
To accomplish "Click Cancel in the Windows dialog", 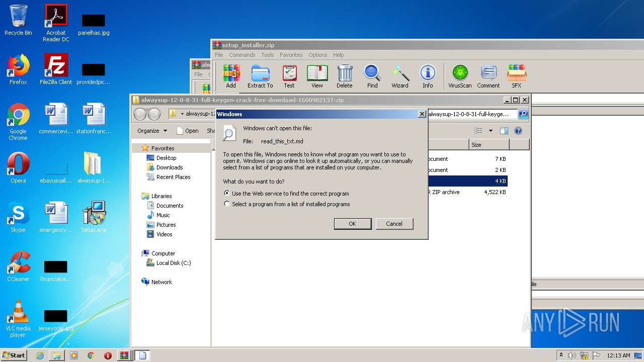I will pos(394,224).
